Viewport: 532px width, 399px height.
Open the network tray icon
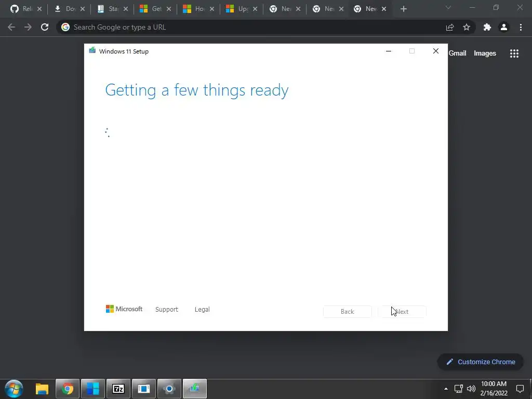pyautogui.click(x=459, y=389)
